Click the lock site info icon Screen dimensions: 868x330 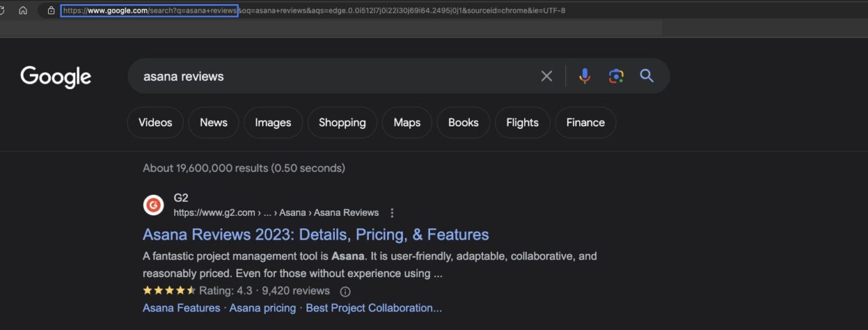click(x=51, y=11)
